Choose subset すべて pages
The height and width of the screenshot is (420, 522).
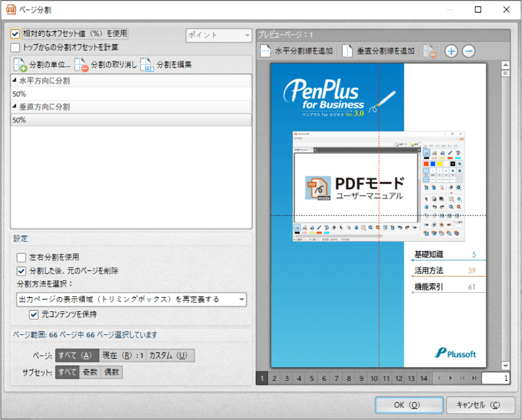[67, 372]
